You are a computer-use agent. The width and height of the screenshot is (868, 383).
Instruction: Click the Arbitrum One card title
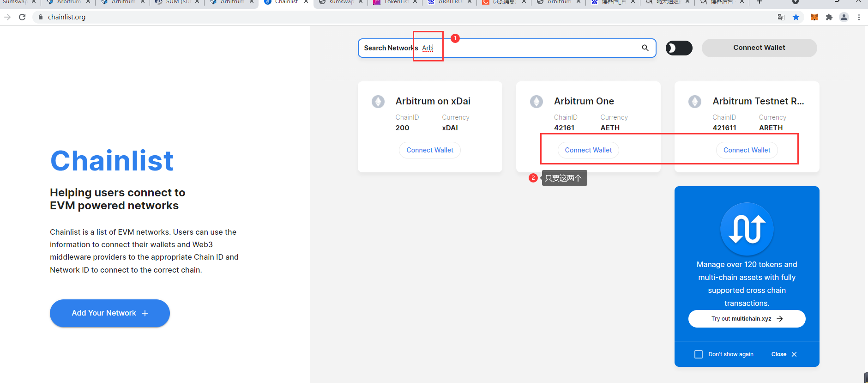click(x=584, y=101)
